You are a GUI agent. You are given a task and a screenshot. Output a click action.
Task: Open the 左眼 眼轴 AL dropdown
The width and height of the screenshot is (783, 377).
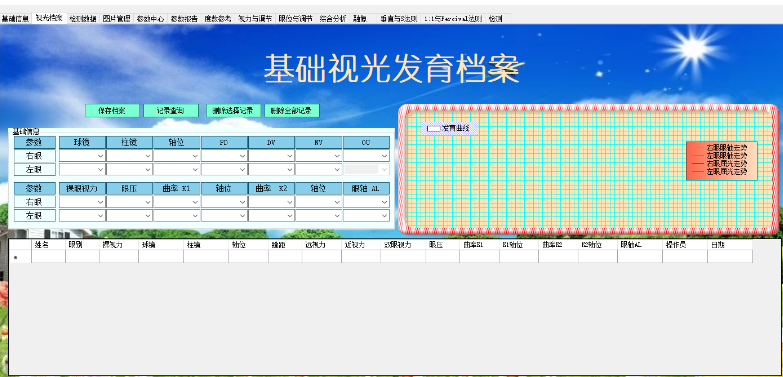[384, 215]
